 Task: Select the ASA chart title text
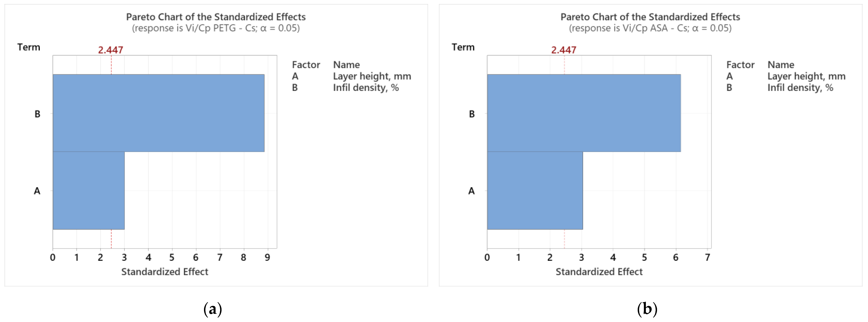coord(650,17)
